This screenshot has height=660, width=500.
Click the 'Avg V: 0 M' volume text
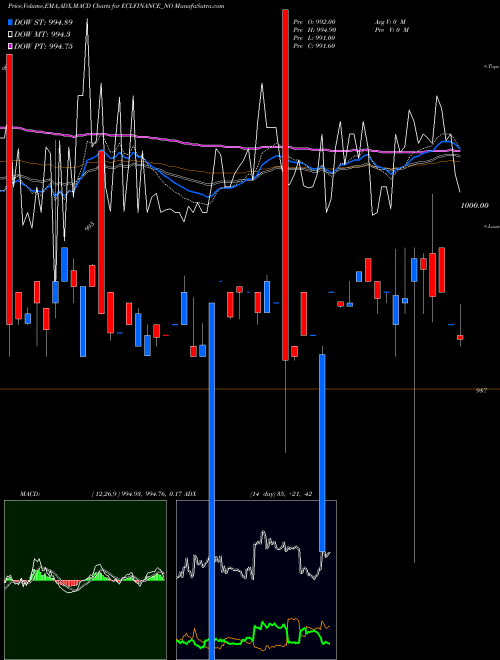pyautogui.click(x=390, y=22)
